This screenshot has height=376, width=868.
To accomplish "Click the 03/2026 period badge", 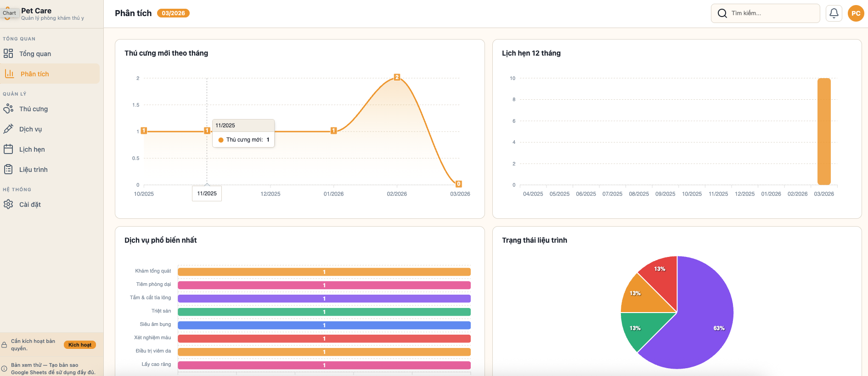I will pyautogui.click(x=173, y=13).
